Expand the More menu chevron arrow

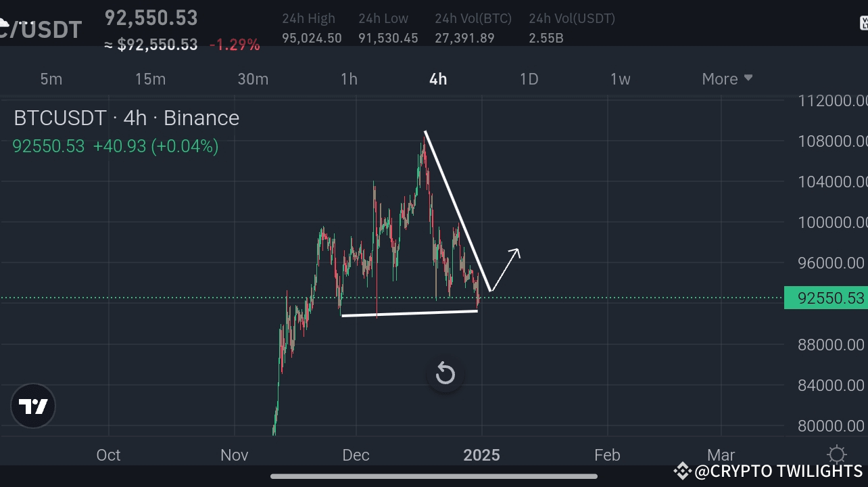point(748,78)
